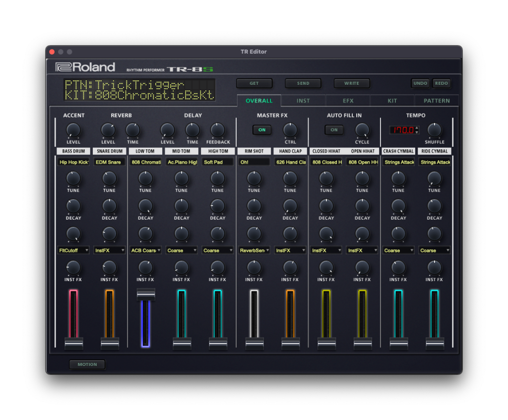The width and height of the screenshot is (508, 420).
Task: Click the Hip Hop Kick instrument name field
Action: [x=73, y=162]
